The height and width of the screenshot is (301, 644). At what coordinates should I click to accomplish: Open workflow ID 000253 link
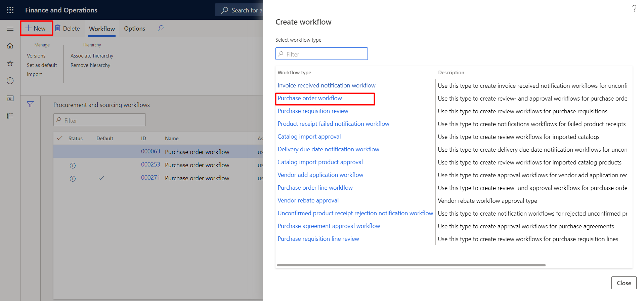pyautogui.click(x=151, y=164)
